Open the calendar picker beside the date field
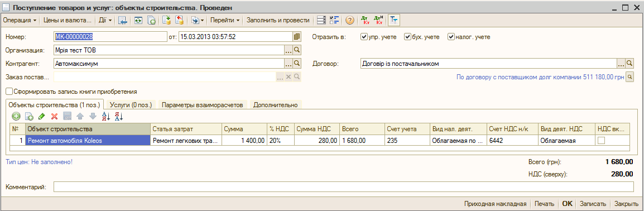This screenshot has width=644, height=211. [x=297, y=37]
